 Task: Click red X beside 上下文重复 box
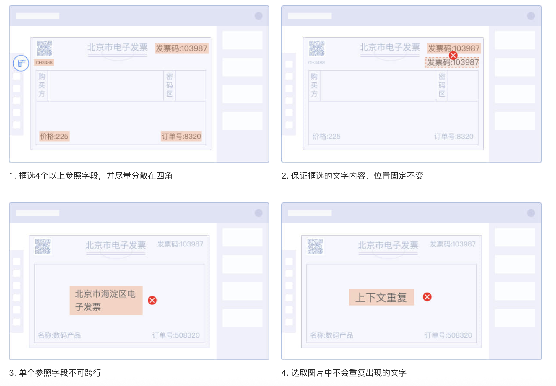(x=427, y=297)
